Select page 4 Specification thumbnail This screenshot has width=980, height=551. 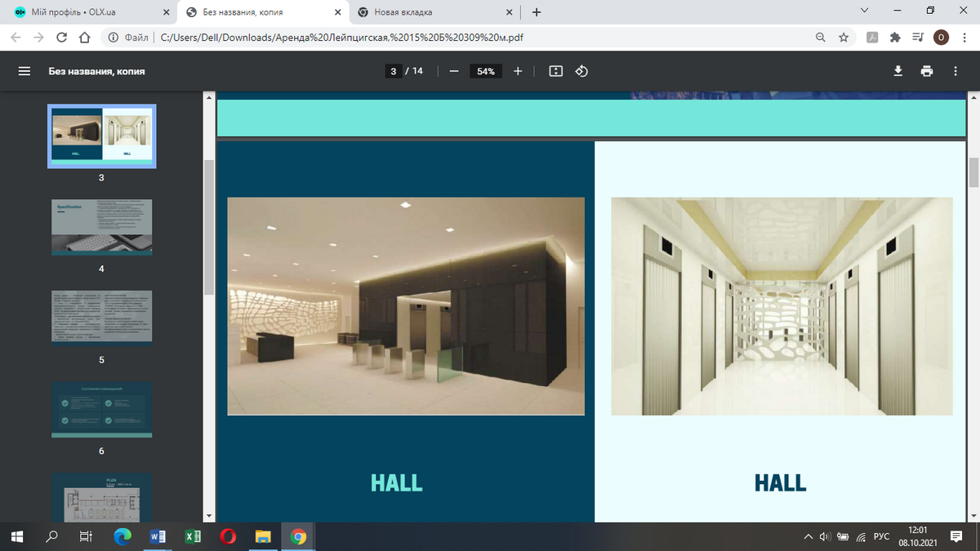click(x=102, y=226)
